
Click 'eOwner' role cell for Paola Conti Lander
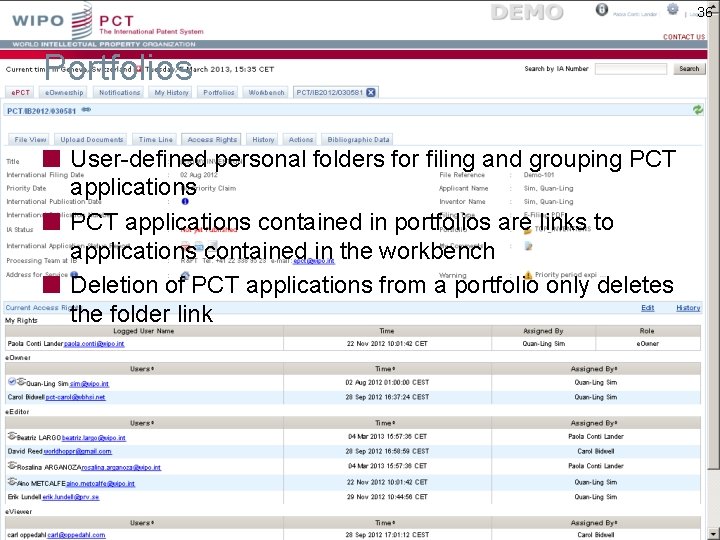[x=647, y=343]
